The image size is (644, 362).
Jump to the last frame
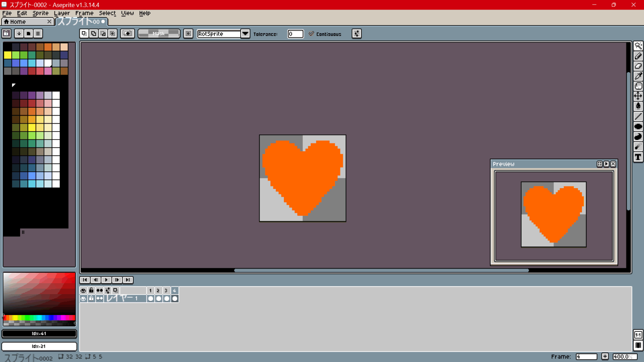(127, 280)
